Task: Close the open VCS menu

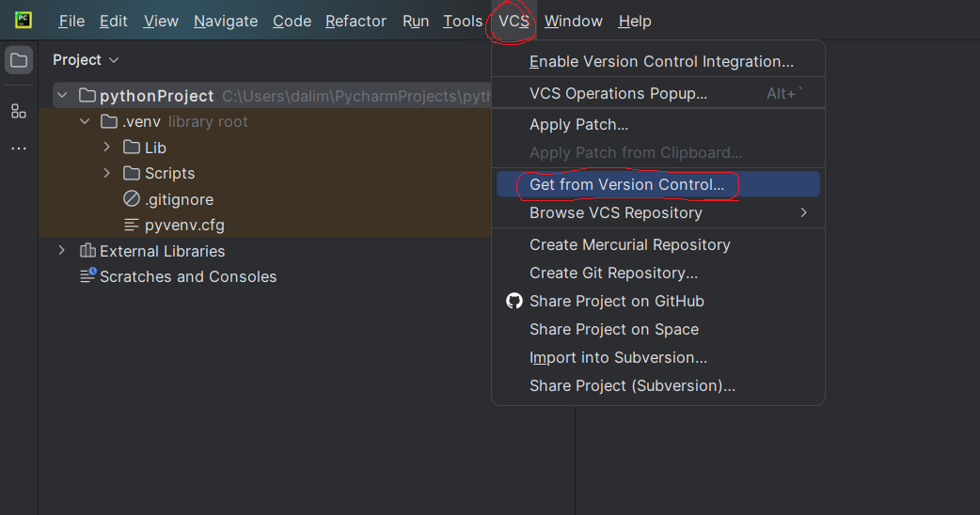Action: pos(514,22)
